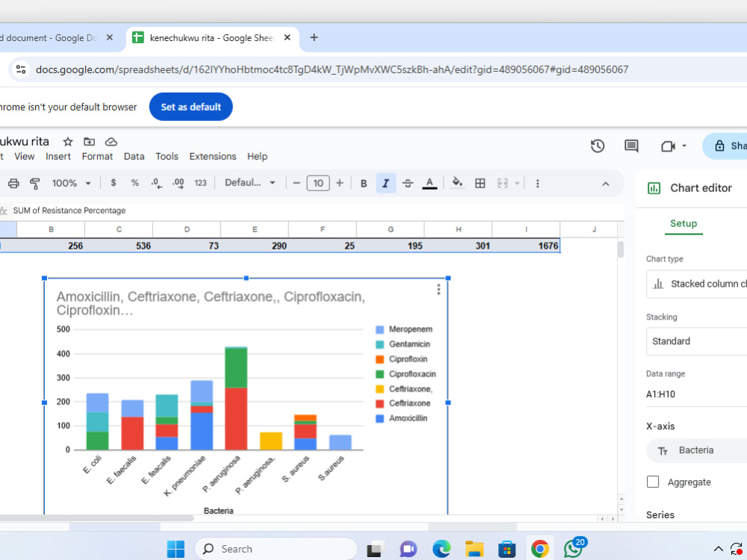Expand the meeting options arrow
Screen dimensions: 747x560
[684, 146]
